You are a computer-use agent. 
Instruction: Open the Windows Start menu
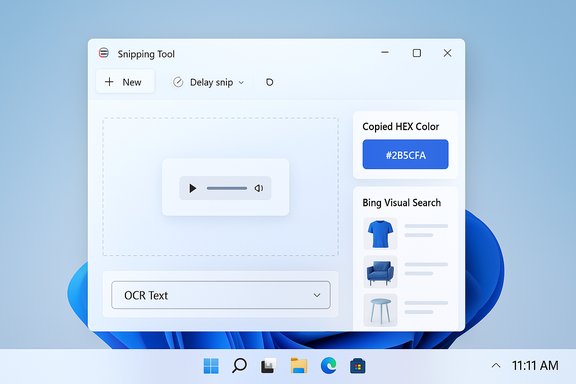pos(211,366)
